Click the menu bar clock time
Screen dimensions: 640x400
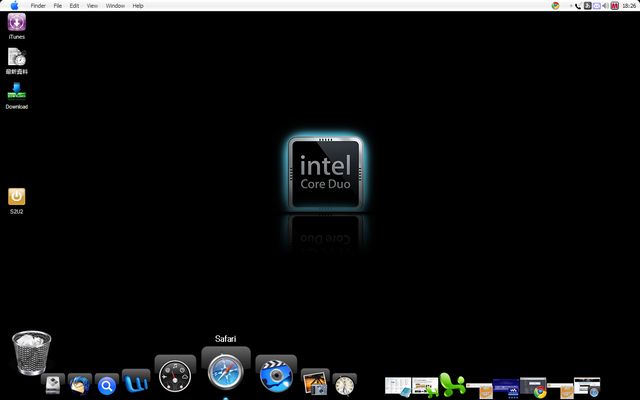(x=629, y=6)
